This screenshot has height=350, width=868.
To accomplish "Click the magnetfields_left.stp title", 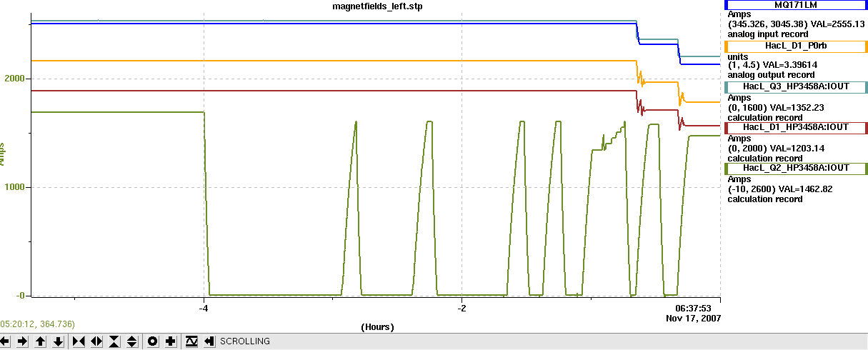I will coord(377,6).
